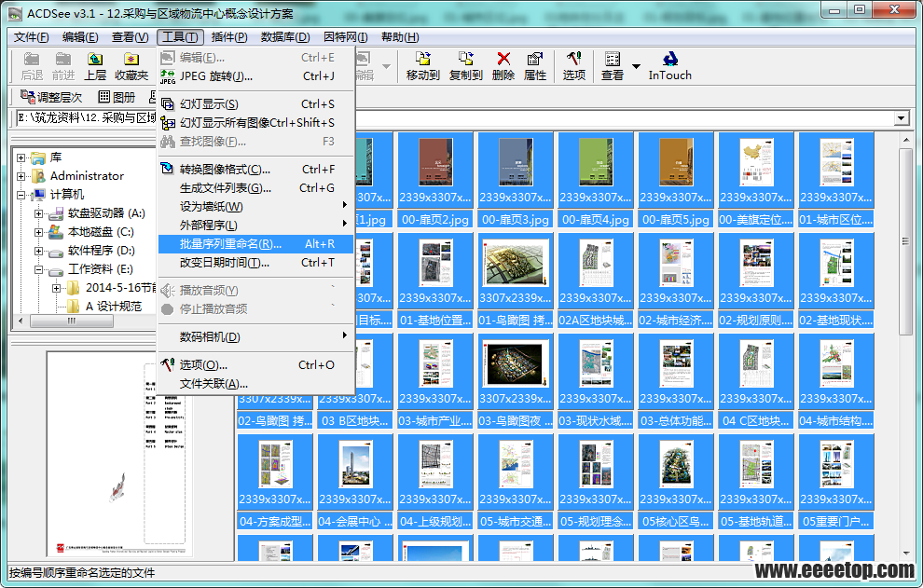Open 选项(O) entry in tools menu
Viewport: 923px width, 588px height.
255,365
